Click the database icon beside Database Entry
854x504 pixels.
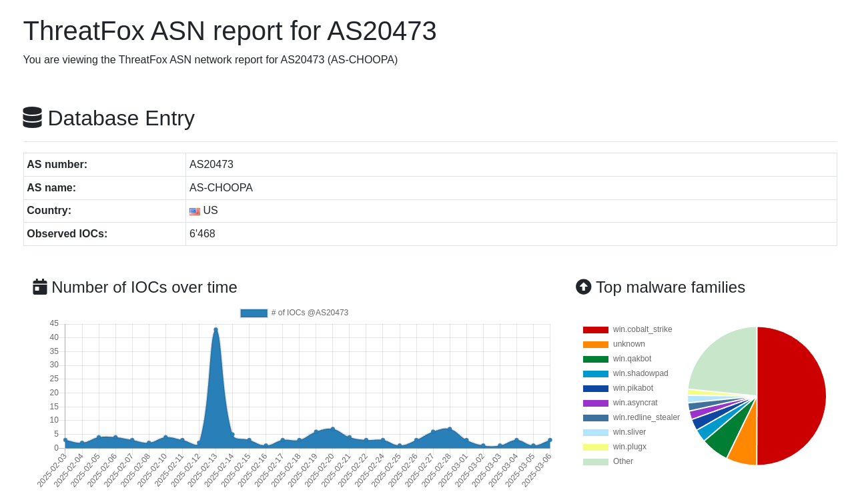point(32,117)
